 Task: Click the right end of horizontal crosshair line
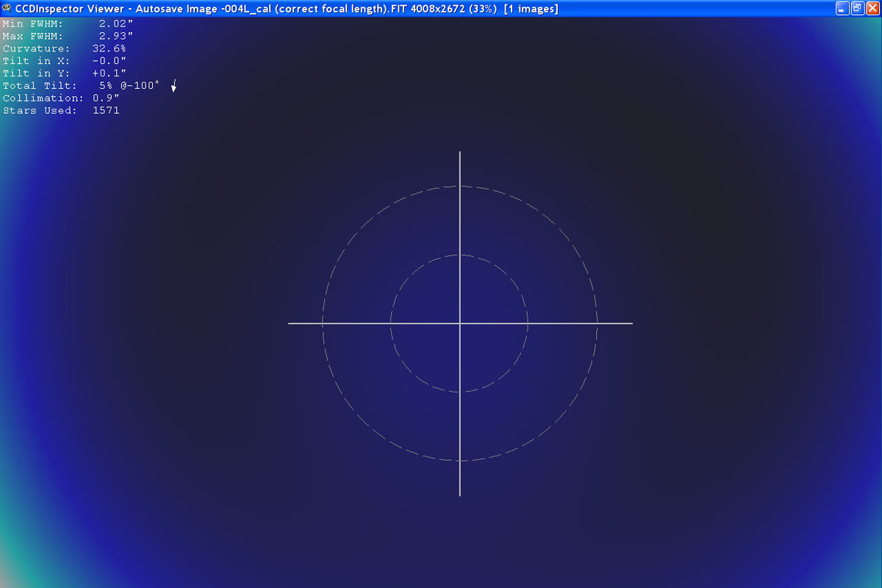tap(631, 323)
